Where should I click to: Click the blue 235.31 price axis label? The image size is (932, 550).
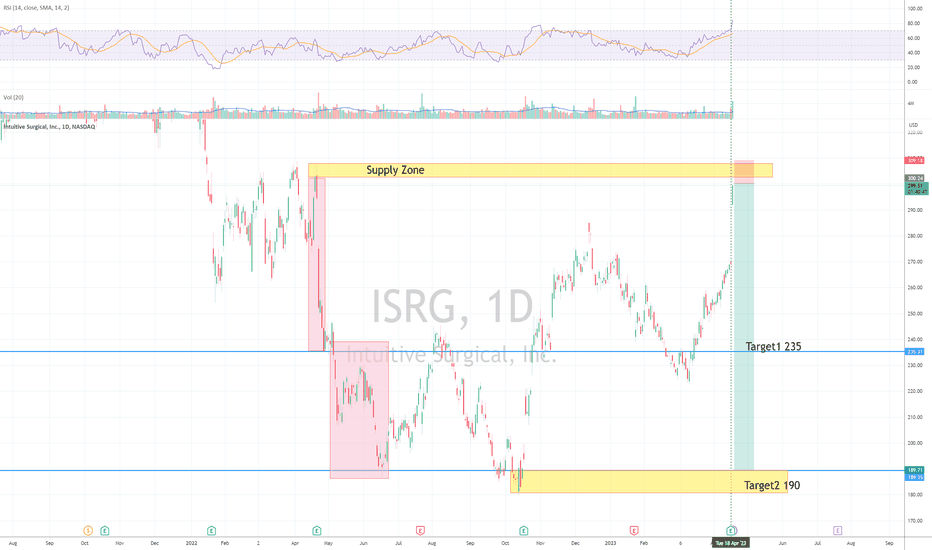coord(915,351)
